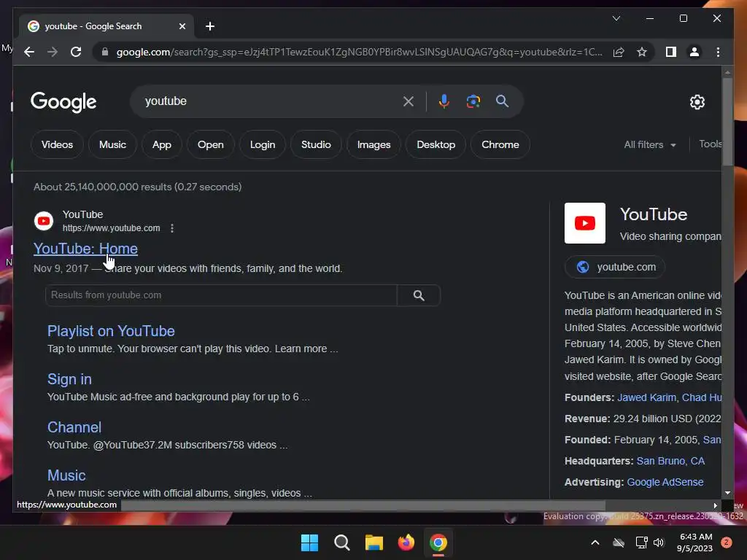Click the magnifier to run Google search
The width and height of the screenshot is (747, 560).
(x=502, y=101)
